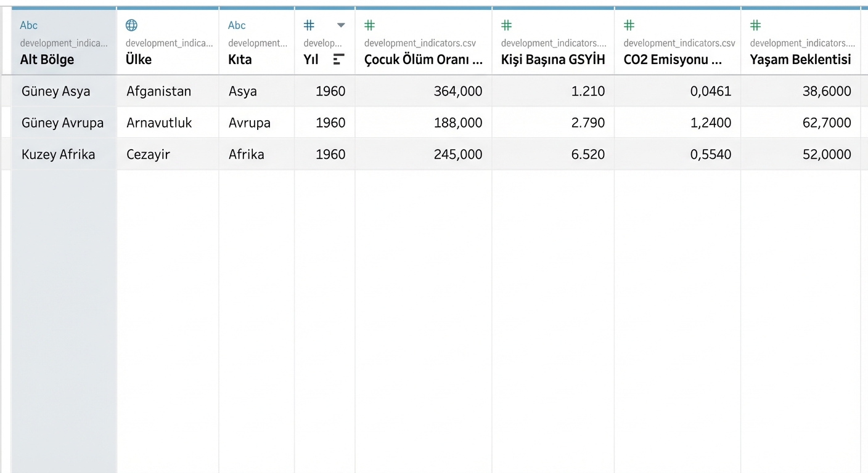Click the Abc data type icon for Alt Bölge
868x473 pixels.
click(28, 25)
